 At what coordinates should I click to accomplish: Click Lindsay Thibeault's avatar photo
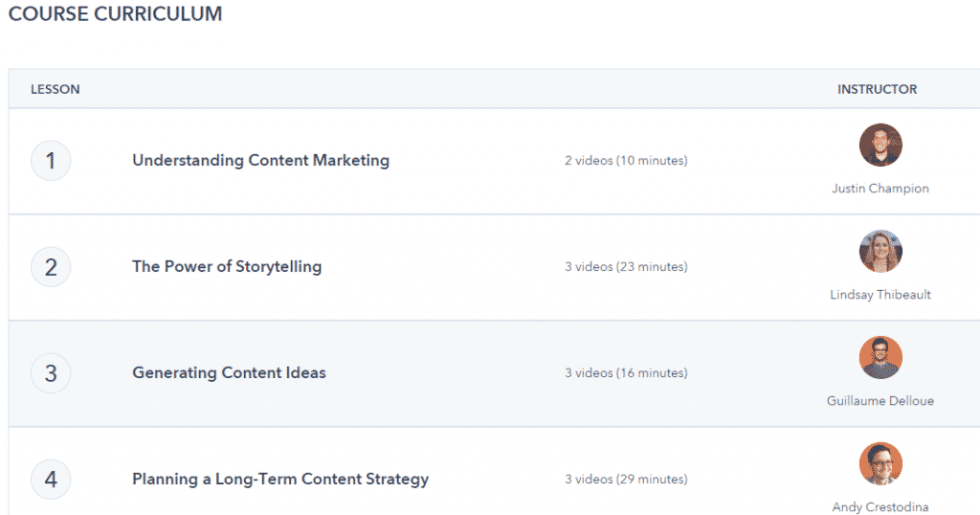tap(880, 252)
